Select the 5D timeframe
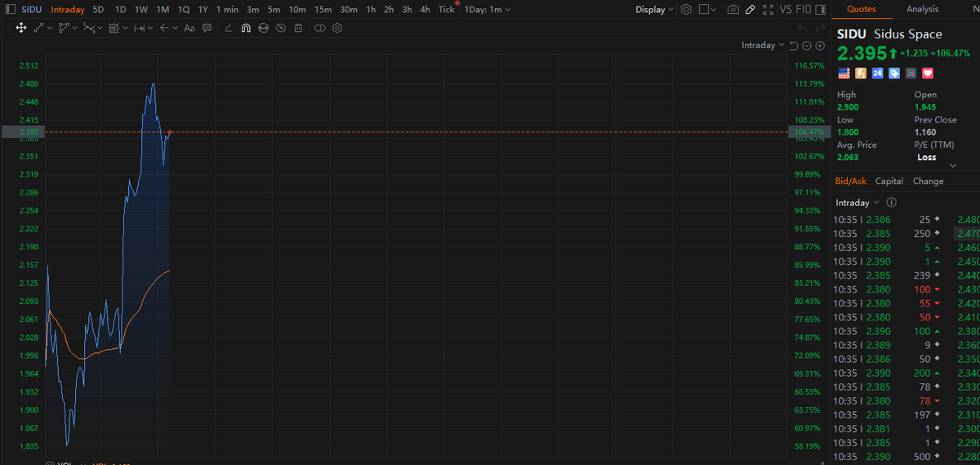 point(98,10)
